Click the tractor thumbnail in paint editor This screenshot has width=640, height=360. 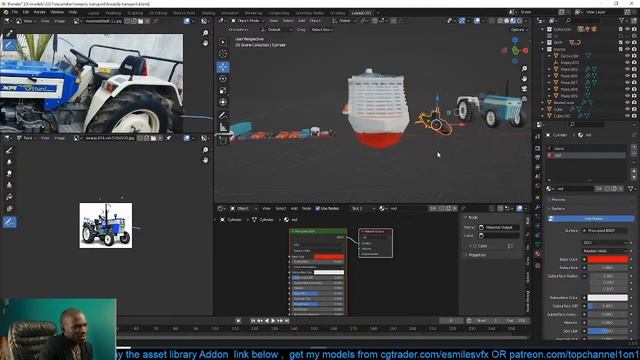point(106,225)
